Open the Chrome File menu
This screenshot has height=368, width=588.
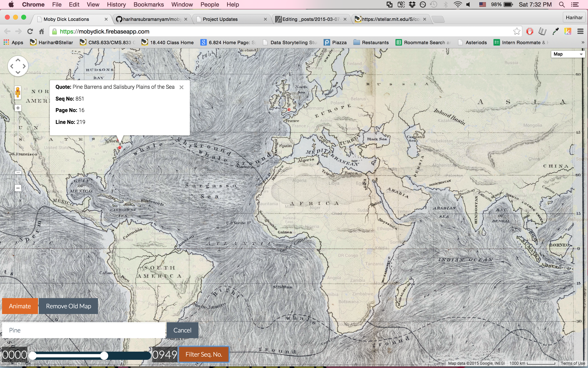pyautogui.click(x=57, y=4)
